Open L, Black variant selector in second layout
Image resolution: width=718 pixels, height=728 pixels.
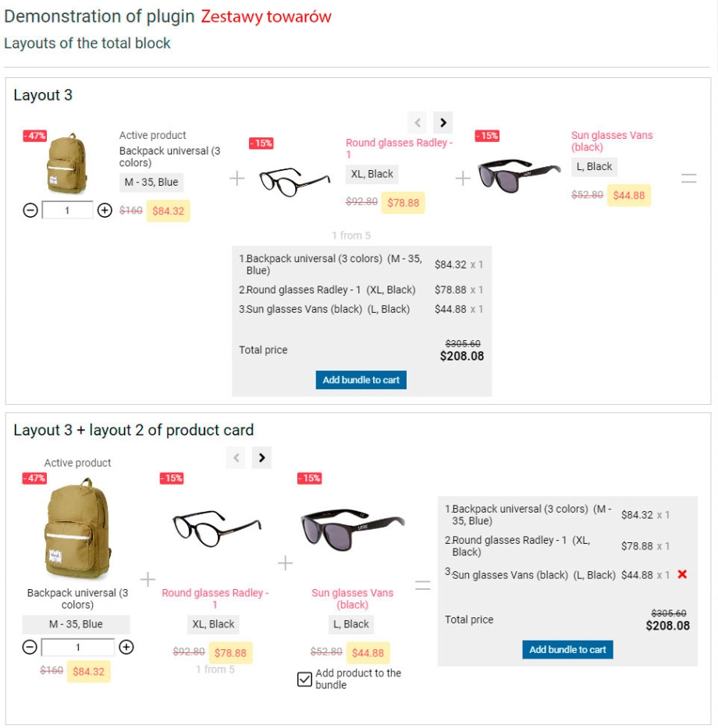[x=351, y=624]
